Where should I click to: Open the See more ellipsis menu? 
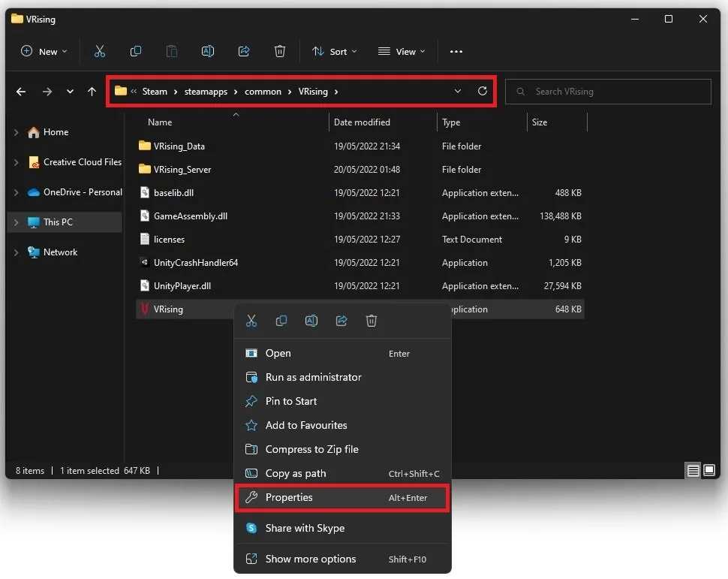[456, 52]
